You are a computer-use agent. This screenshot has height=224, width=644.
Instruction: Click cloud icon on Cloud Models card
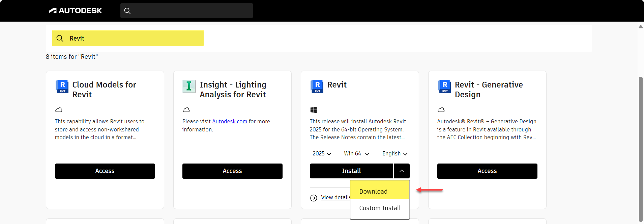[59, 110]
